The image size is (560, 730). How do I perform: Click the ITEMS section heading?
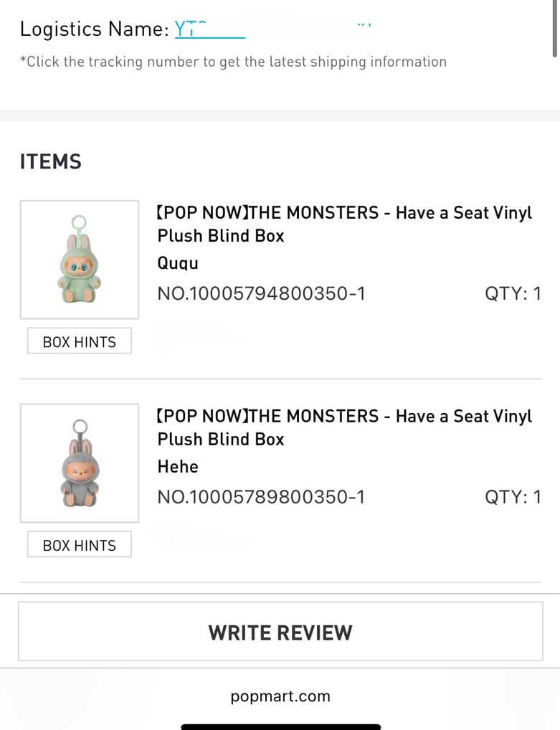point(51,162)
